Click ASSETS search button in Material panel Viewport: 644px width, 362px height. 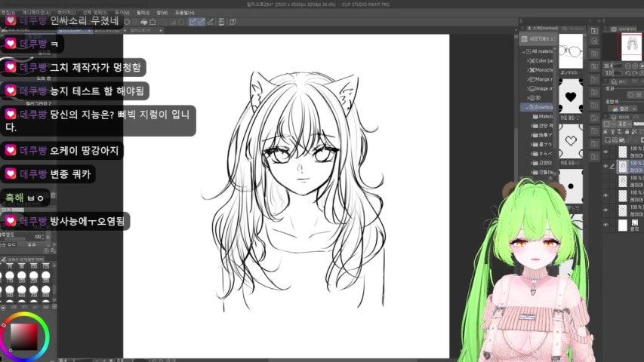tap(538, 38)
